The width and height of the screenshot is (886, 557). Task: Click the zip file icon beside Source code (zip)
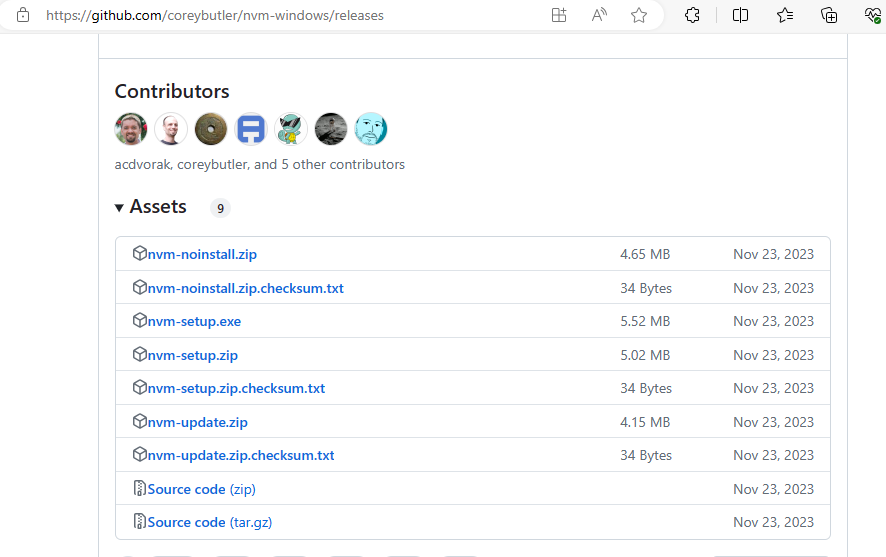[x=139, y=488]
